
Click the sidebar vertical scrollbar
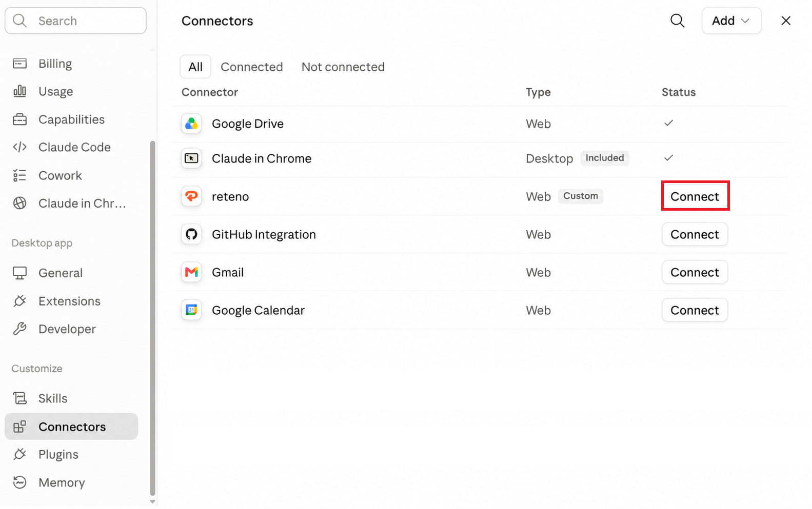pos(152,318)
